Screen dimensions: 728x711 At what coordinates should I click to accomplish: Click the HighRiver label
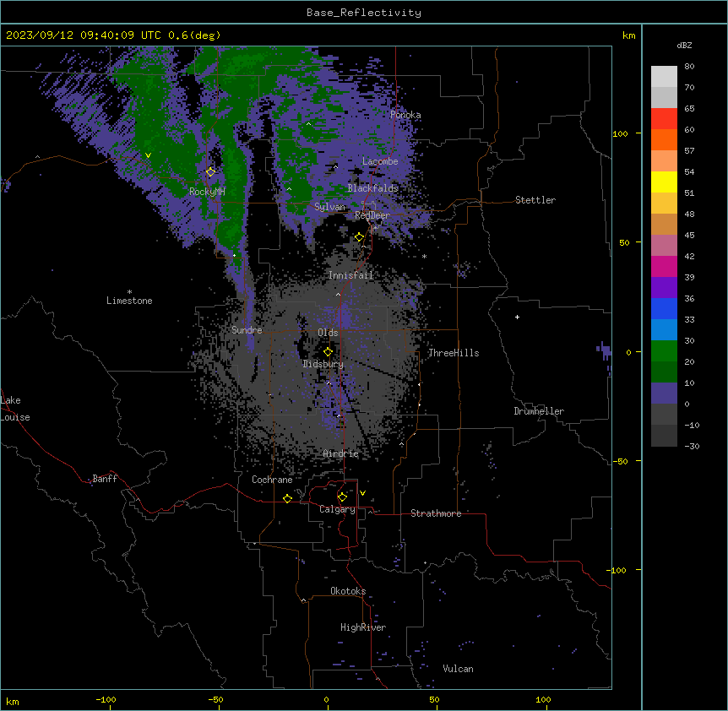click(x=363, y=627)
